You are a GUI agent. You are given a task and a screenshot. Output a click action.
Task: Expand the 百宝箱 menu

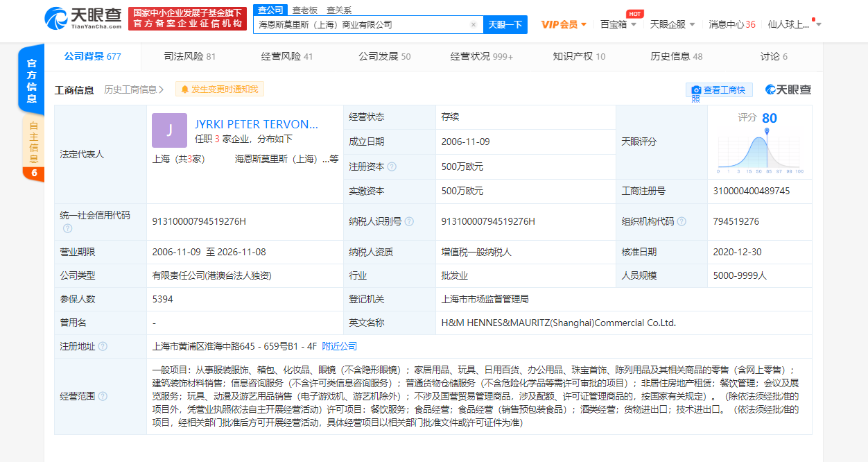point(618,24)
